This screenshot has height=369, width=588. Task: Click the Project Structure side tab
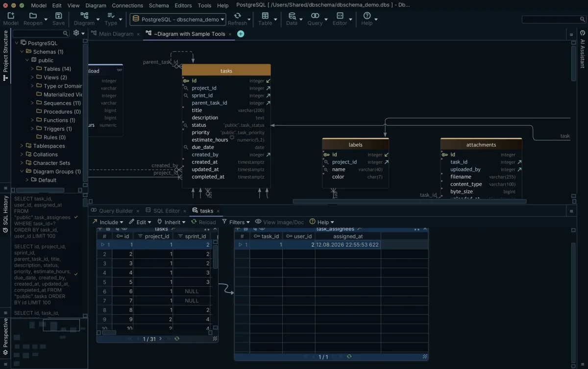tap(5, 55)
